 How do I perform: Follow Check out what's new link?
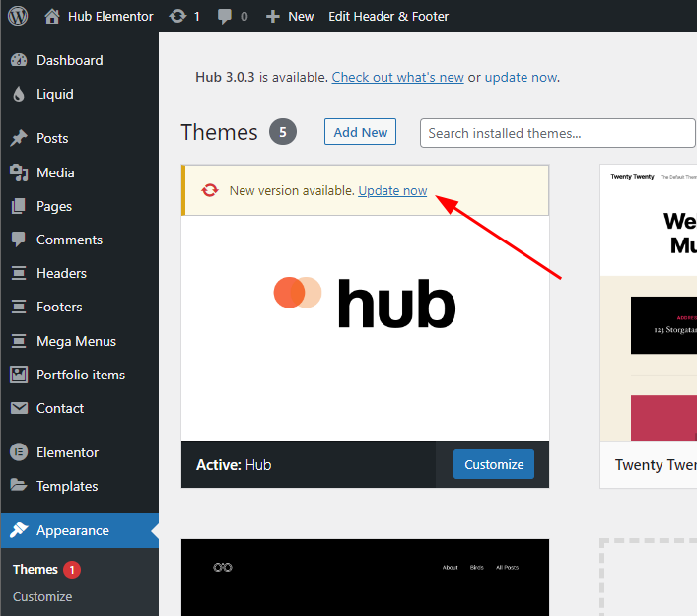397,77
